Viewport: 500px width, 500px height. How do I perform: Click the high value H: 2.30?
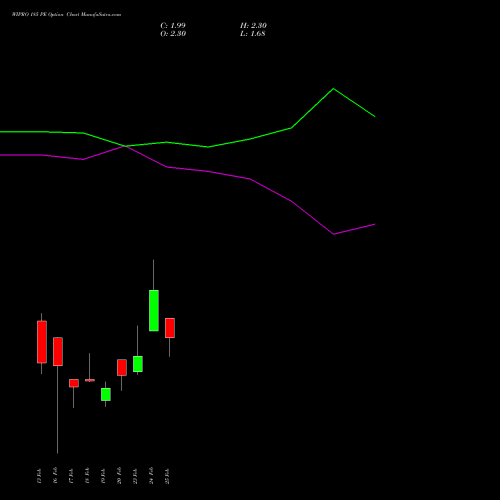[x=253, y=26]
